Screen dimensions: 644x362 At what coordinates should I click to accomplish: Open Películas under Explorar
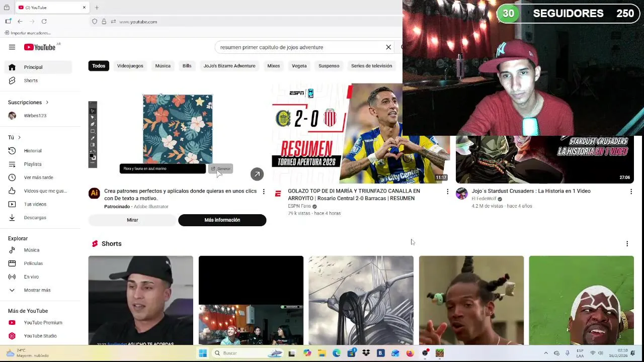pyautogui.click(x=38, y=263)
